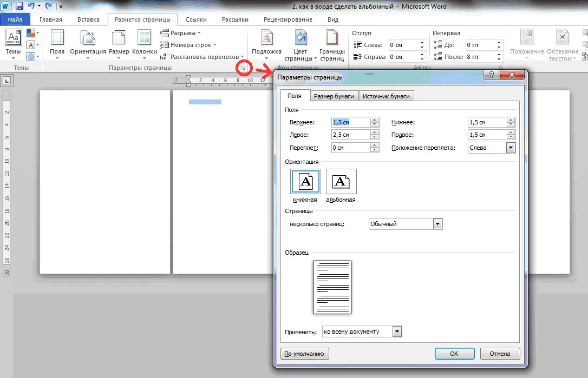This screenshot has width=588, height=378.
Task: Open the Вставка ribbon tab
Action: [x=88, y=19]
